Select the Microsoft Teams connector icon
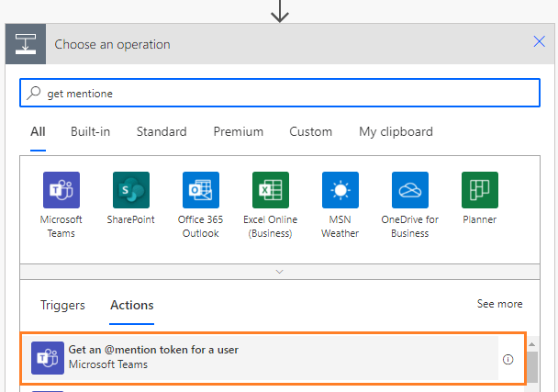The width and height of the screenshot is (558, 392). tap(61, 190)
